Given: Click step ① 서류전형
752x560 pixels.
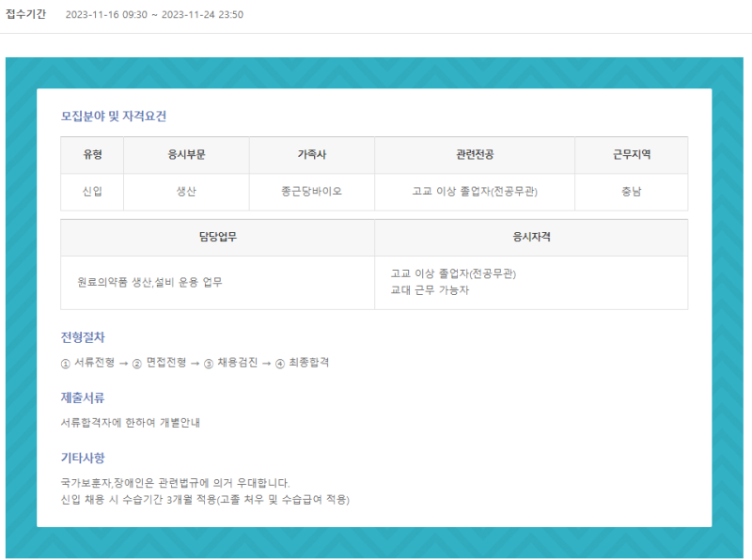Looking at the screenshot, I should [87, 363].
